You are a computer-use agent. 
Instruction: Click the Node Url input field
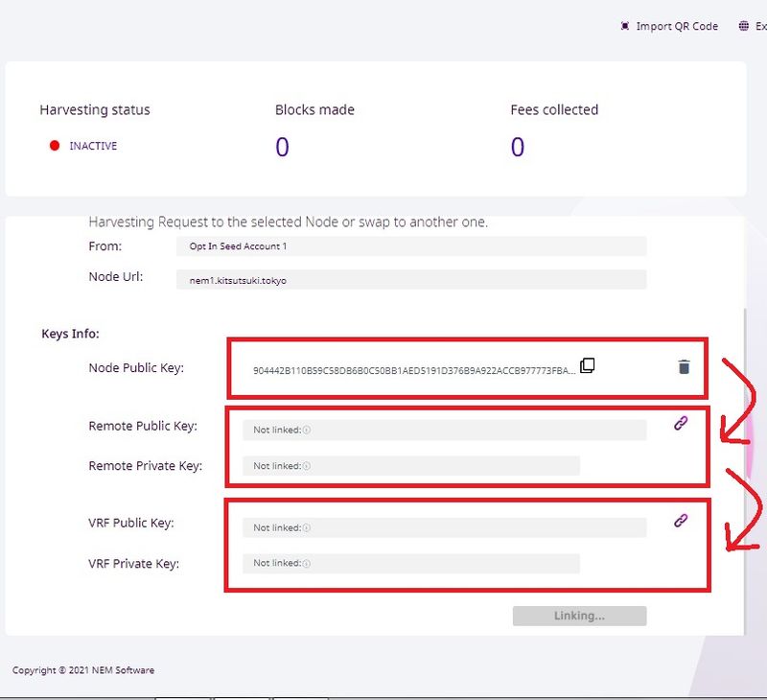[x=411, y=280]
